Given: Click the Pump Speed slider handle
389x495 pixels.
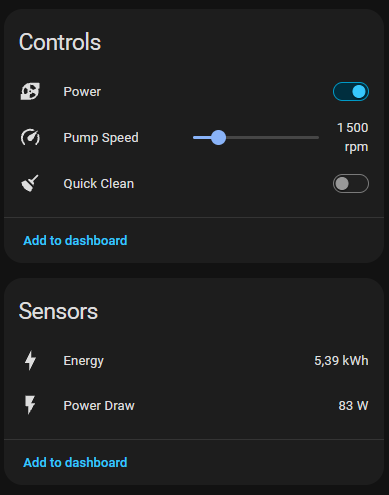Looking at the screenshot, I should coord(218,137).
